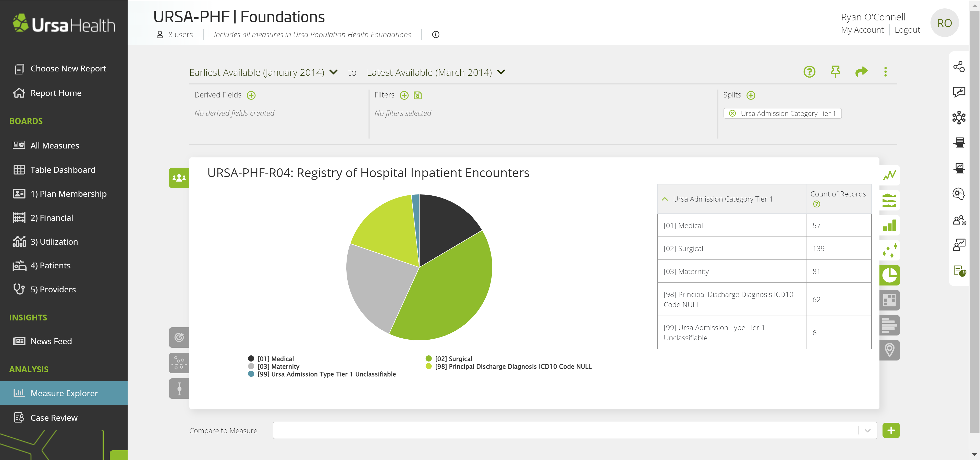
Task: Toggle the [99] Unclassifiable legend entry
Action: pos(322,374)
